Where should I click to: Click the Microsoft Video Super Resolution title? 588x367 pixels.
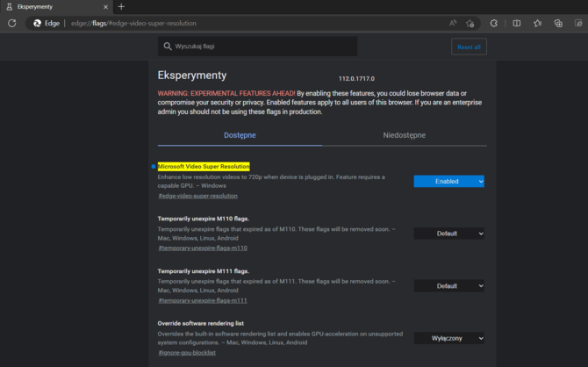coord(204,166)
